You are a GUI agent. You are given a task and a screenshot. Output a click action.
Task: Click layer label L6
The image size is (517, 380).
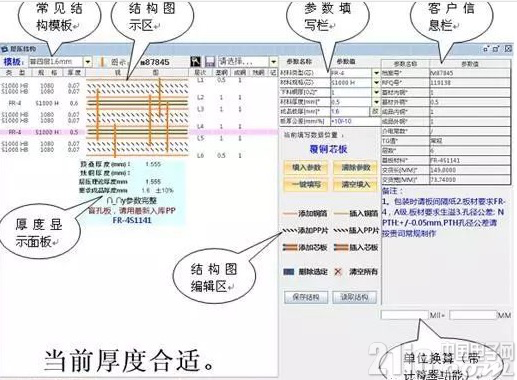(x=200, y=155)
